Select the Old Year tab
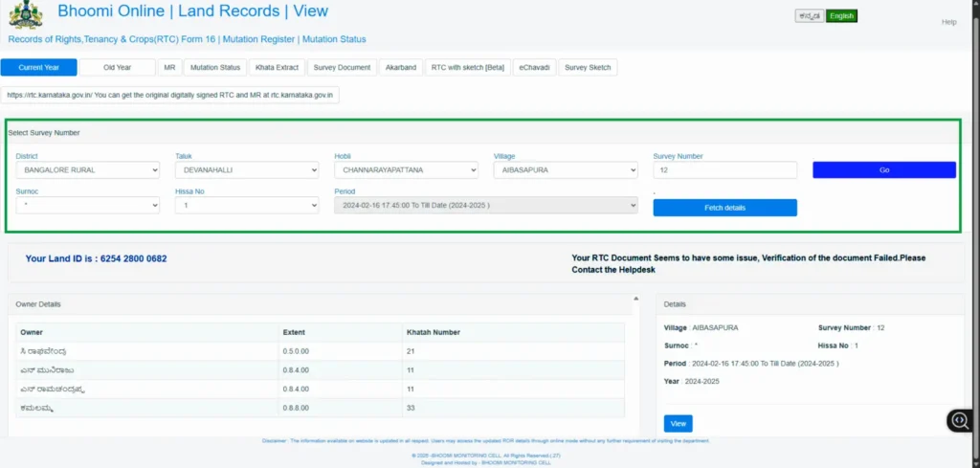The height and width of the screenshot is (468, 980). pyautogui.click(x=118, y=68)
